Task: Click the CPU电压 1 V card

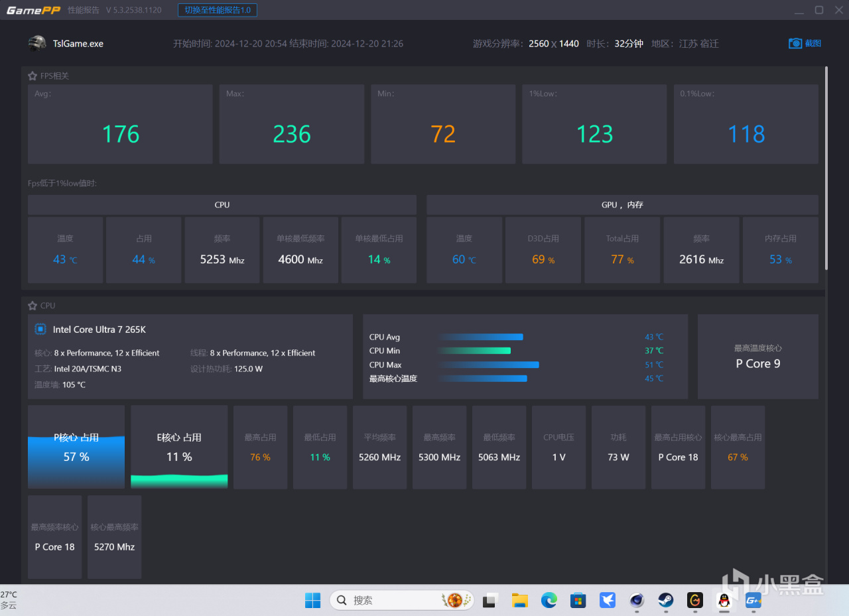Action: tap(558, 447)
